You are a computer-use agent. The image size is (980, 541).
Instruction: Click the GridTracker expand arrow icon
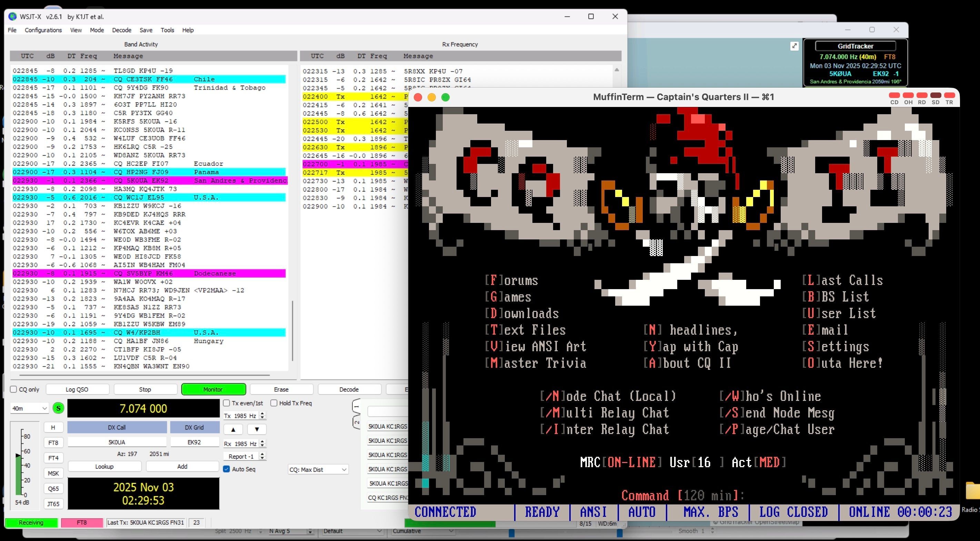794,46
